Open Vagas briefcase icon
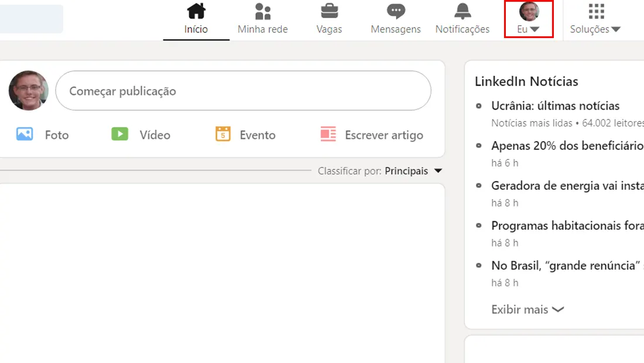The width and height of the screenshot is (644, 363). [330, 11]
